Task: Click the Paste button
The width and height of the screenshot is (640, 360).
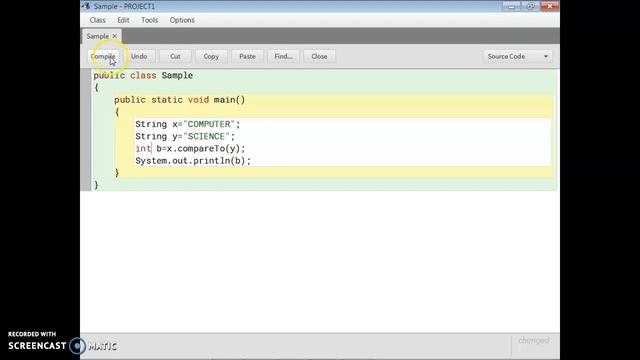Action: [x=247, y=56]
